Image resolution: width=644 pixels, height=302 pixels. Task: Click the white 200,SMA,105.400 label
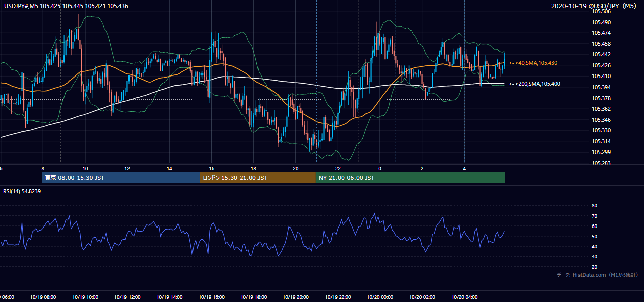(535, 84)
